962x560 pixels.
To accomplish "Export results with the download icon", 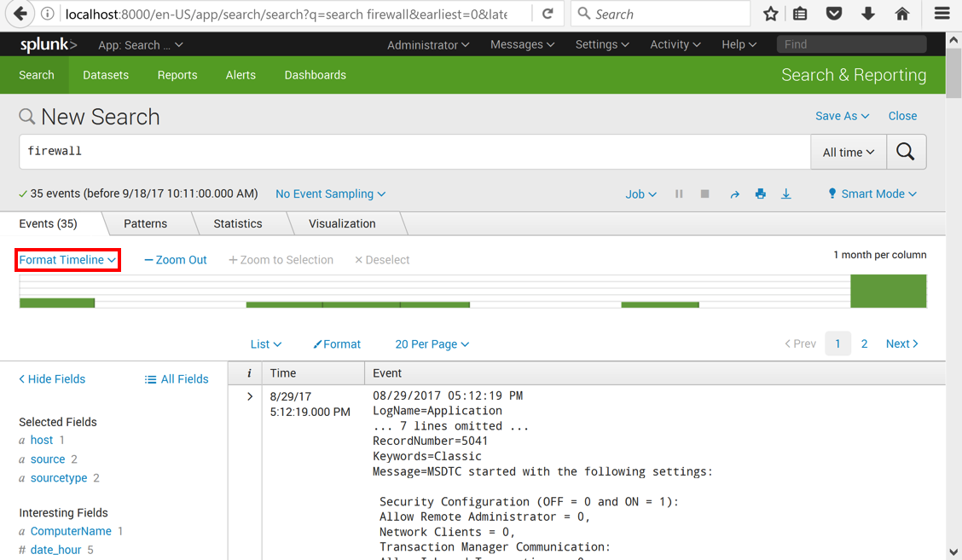I will pos(786,193).
